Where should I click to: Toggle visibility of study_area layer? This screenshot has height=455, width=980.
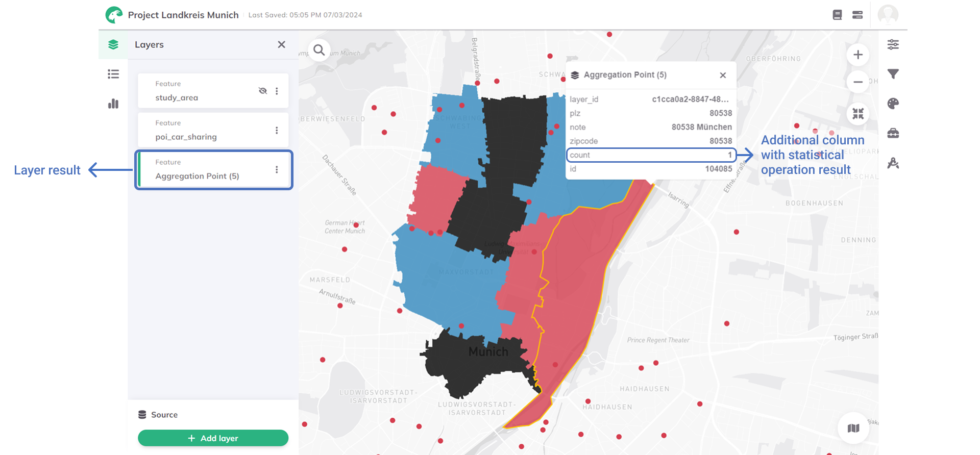click(x=263, y=91)
